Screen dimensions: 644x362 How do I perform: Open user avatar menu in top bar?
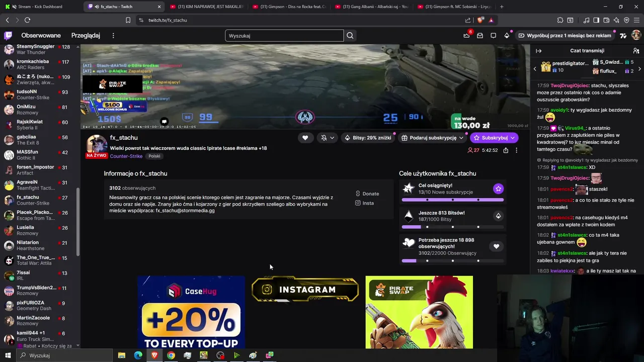(x=636, y=35)
